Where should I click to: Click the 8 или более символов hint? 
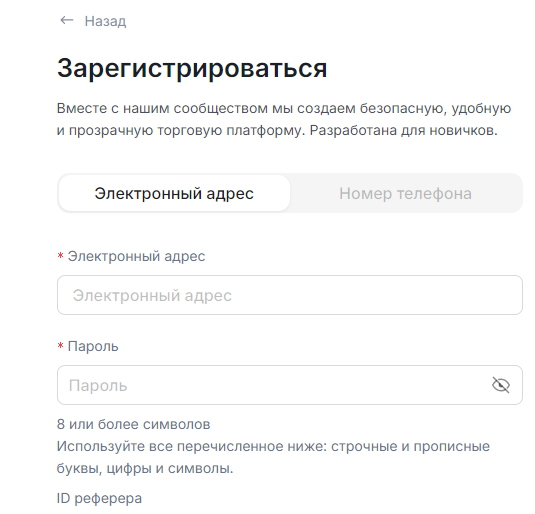[133, 424]
